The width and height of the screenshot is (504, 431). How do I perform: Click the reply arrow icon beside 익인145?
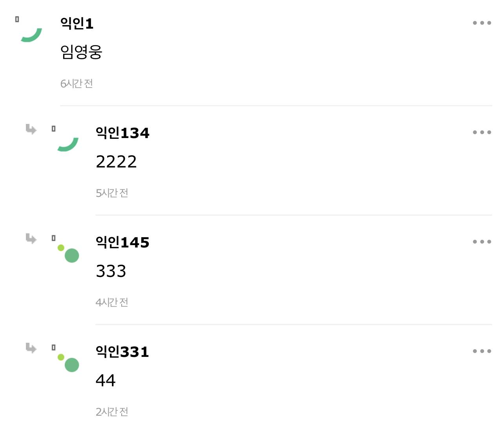(31, 238)
